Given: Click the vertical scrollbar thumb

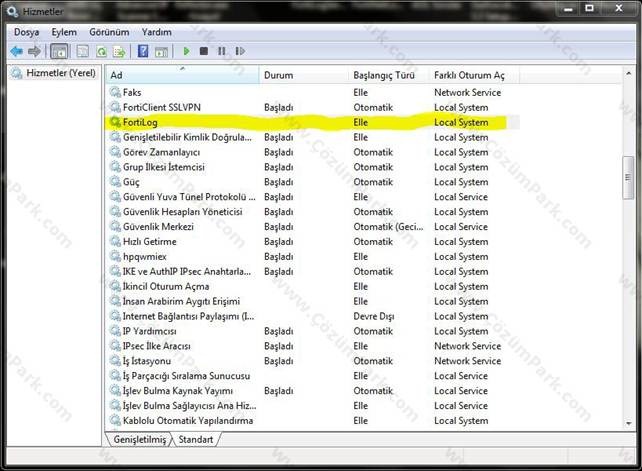Looking at the screenshot, I should (x=628, y=178).
